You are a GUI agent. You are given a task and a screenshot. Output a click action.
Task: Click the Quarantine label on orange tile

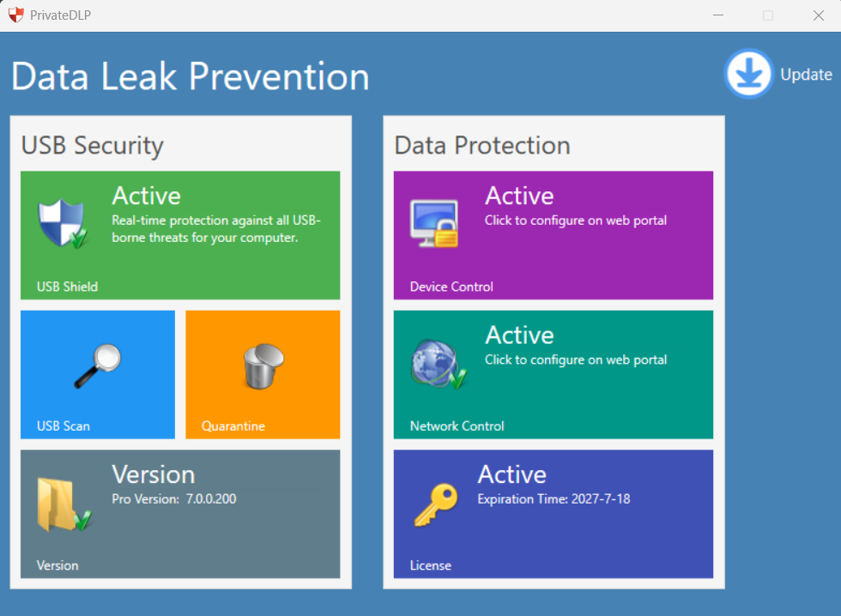click(233, 426)
